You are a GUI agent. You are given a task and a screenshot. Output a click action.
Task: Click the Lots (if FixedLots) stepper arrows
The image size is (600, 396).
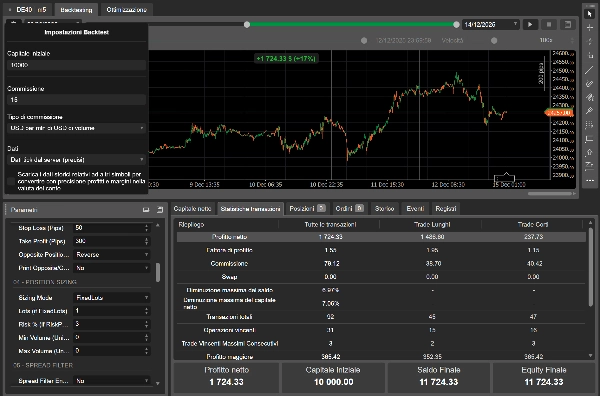(147, 311)
